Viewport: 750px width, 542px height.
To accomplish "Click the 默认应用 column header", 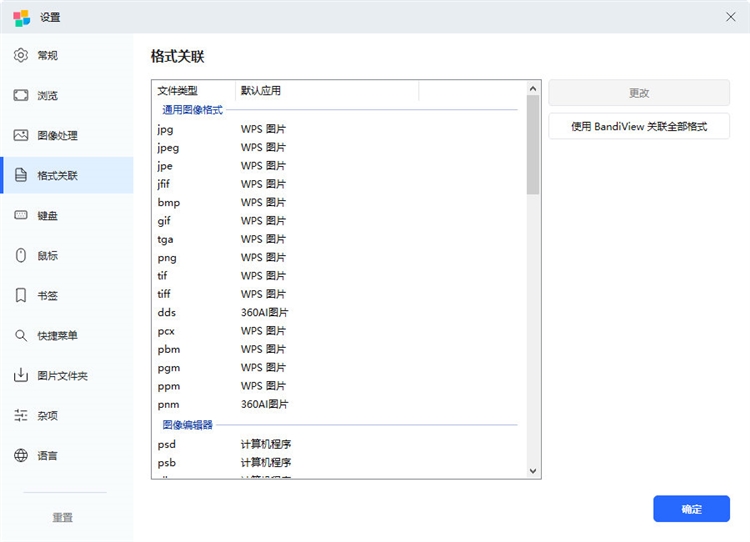I will point(327,90).
